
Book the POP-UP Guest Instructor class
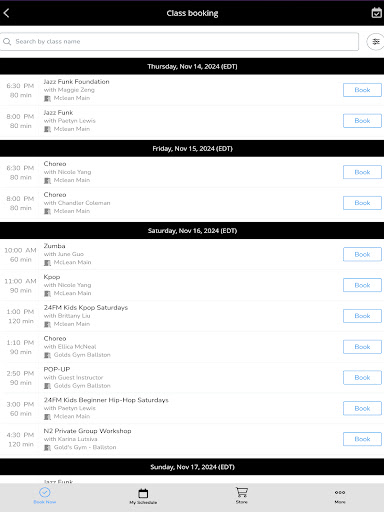pos(362,377)
